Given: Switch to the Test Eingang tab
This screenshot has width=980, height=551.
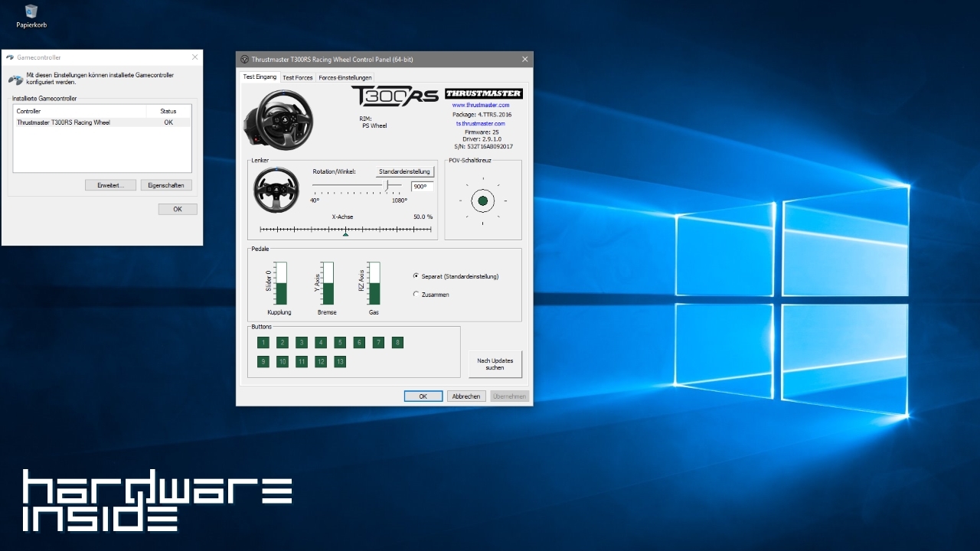Looking at the screenshot, I should coord(260,77).
